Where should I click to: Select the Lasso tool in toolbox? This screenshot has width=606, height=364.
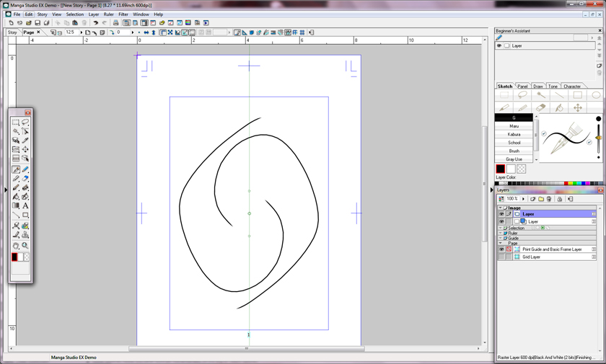[x=25, y=123]
